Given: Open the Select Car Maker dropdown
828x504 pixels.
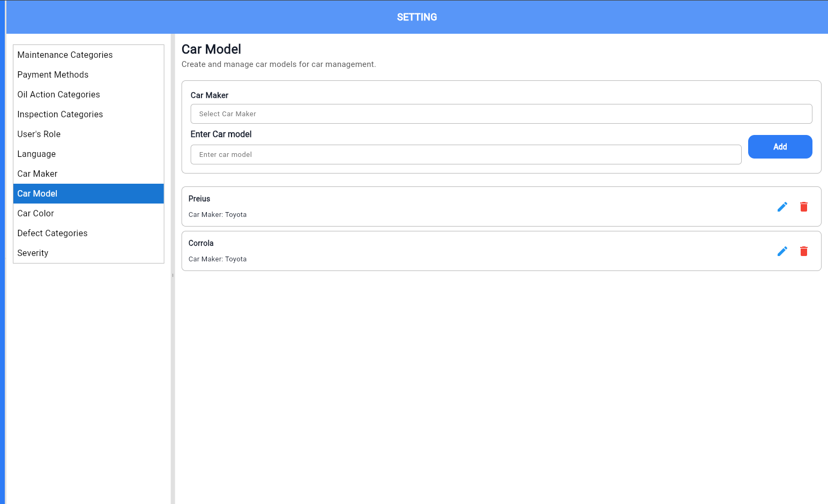Looking at the screenshot, I should point(501,114).
